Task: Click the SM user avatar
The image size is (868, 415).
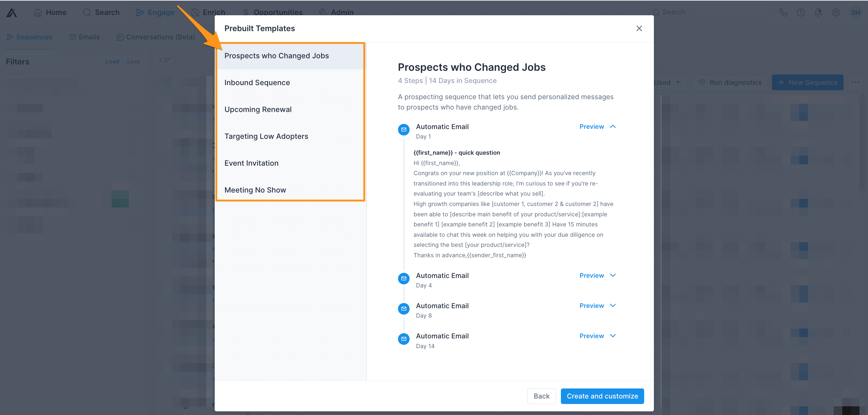Action: tap(855, 13)
